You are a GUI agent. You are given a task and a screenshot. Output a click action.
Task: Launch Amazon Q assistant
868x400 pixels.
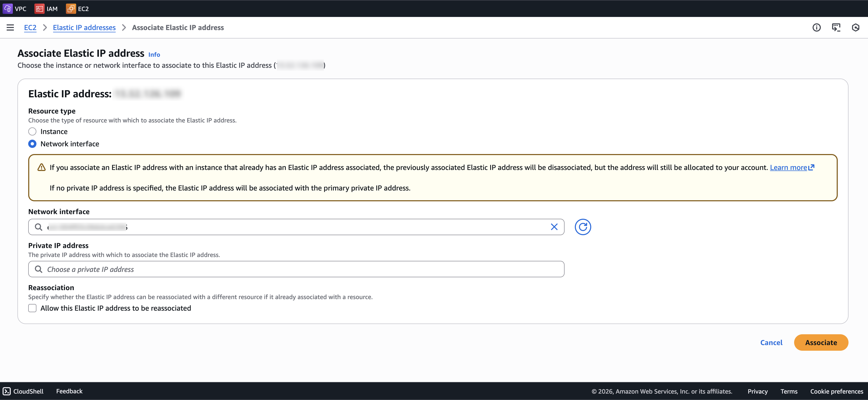point(855,27)
